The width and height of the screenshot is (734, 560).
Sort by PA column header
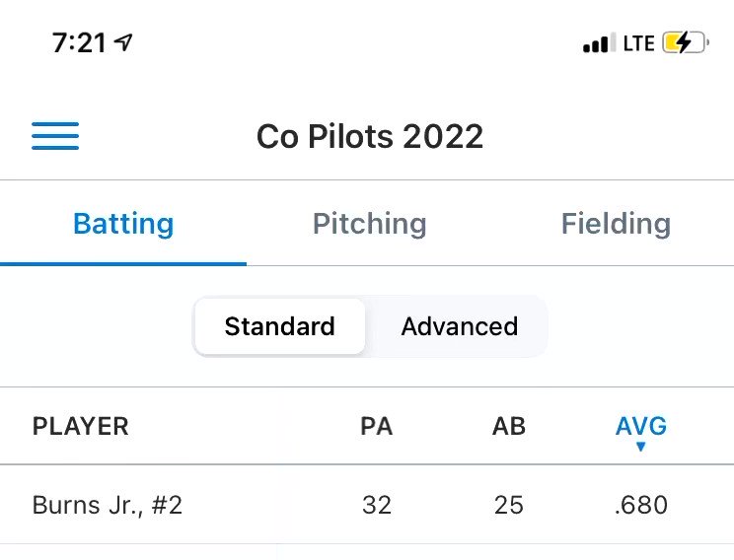tap(376, 426)
